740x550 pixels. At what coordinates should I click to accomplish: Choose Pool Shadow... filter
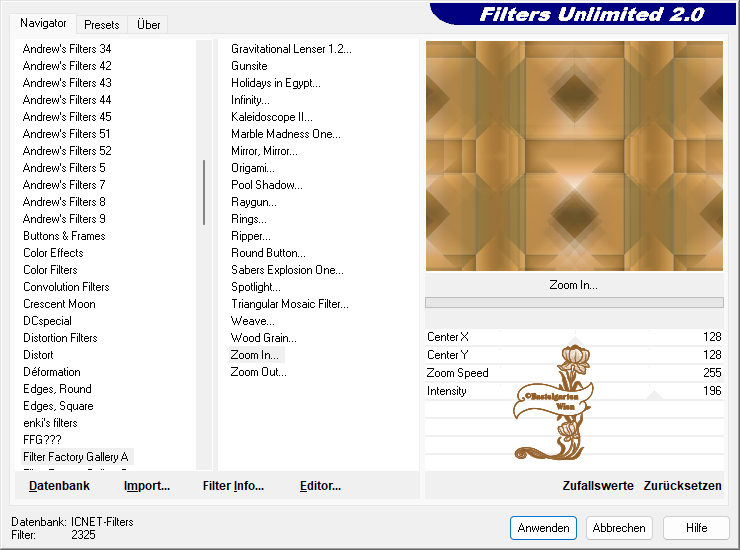click(267, 185)
